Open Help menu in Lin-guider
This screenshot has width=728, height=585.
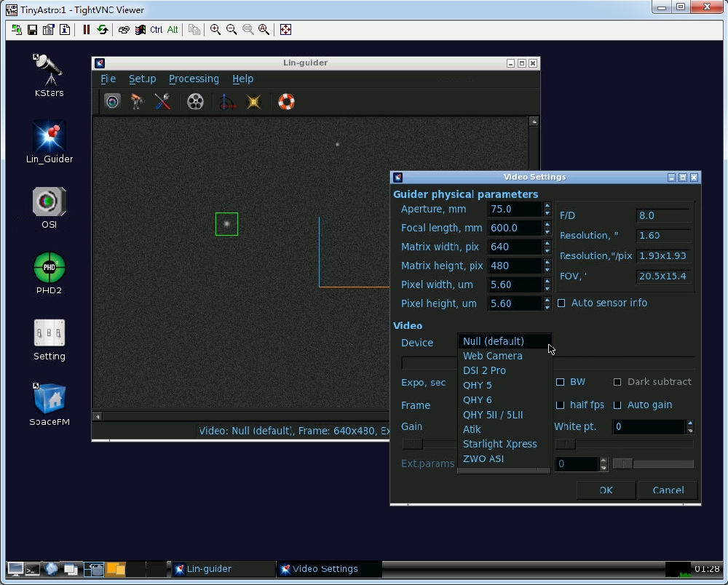point(243,79)
